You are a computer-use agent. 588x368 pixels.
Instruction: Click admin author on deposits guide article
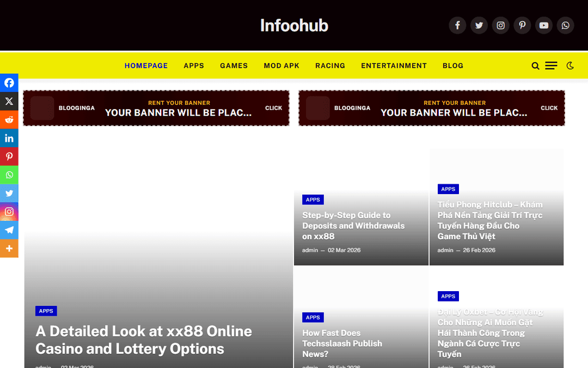310,250
